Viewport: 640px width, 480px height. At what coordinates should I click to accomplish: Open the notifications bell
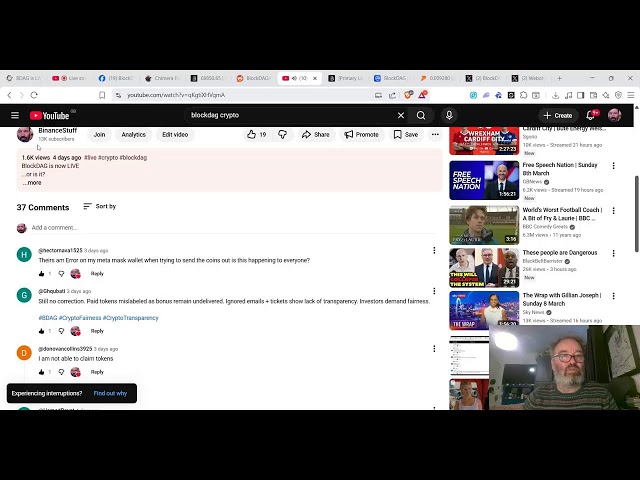pos(590,116)
